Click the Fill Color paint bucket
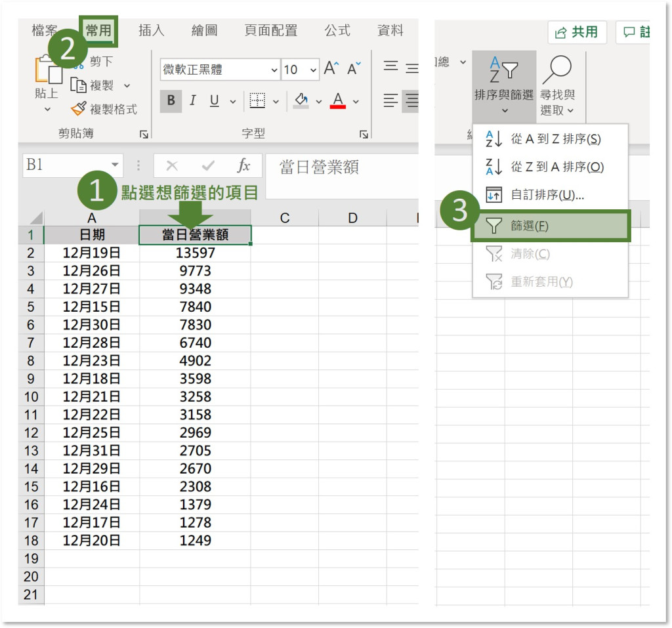The height and width of the screenshot is (628, 672). (x=301, y=101)
